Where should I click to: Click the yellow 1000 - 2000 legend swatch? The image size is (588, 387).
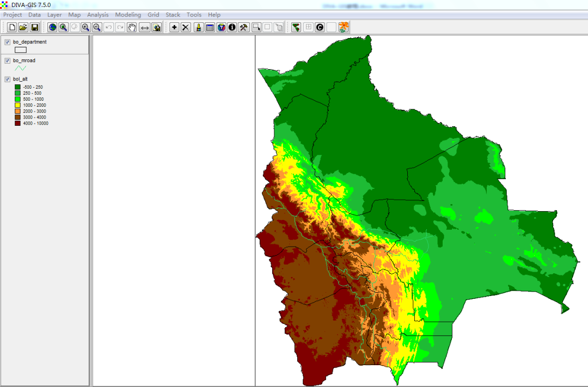[x=17, y=105]
